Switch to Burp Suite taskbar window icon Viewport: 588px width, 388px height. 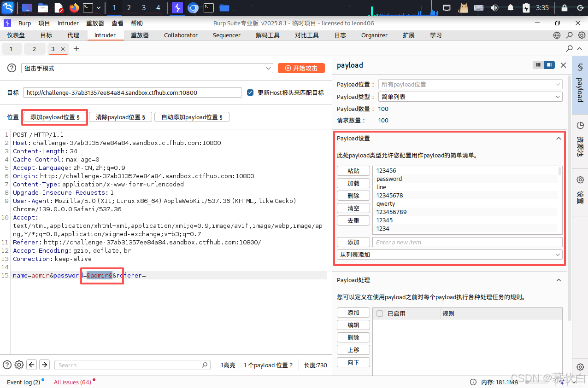[x=177, y=8]
